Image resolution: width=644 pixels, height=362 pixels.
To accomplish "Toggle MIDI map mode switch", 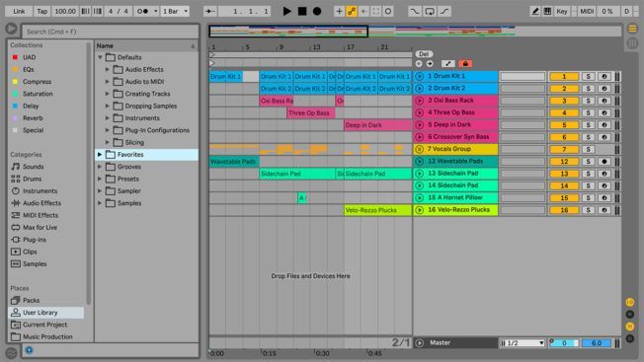I will coord(587,11).
